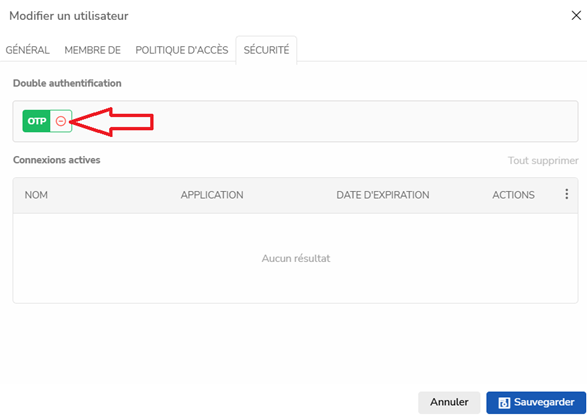Close the Modifier un utilisateur dialog

click(576, 15)
